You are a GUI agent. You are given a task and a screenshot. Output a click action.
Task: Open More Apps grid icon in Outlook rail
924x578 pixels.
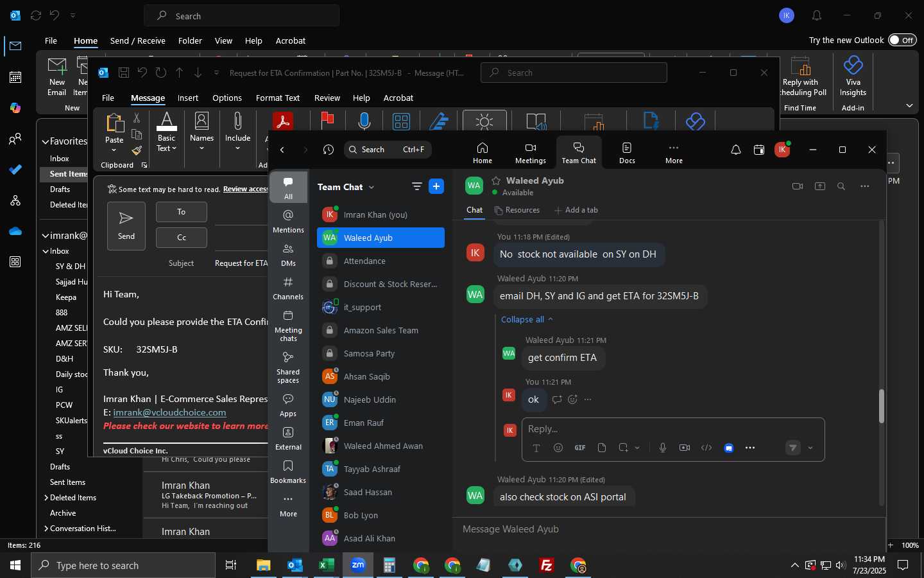[x=15, y=261]
